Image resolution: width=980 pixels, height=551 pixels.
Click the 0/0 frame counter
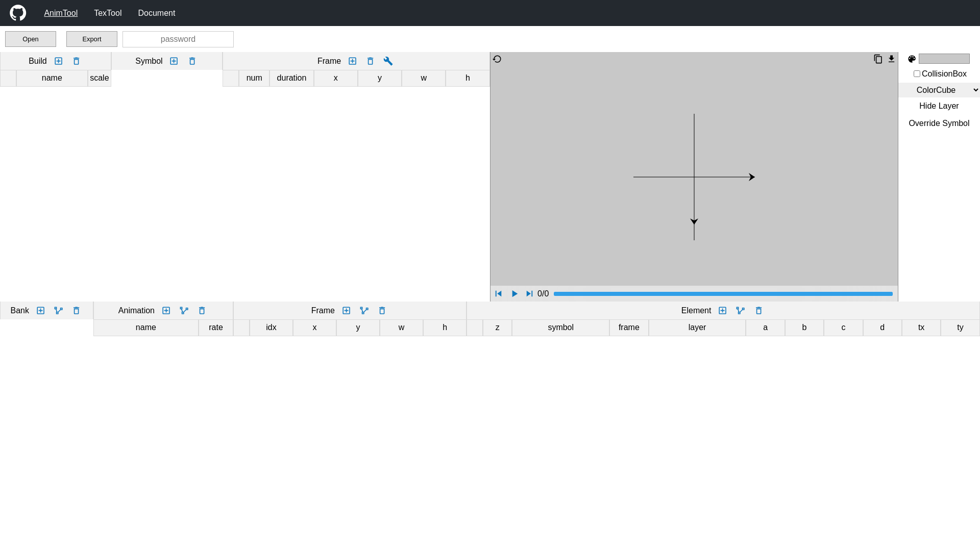click(x=543, y=294)
